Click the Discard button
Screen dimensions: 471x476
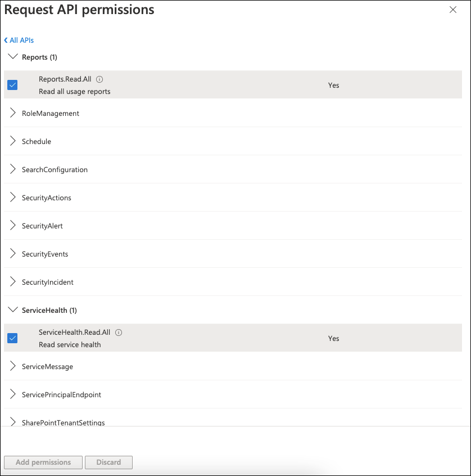pyautogui.click(x=108, y=462)
